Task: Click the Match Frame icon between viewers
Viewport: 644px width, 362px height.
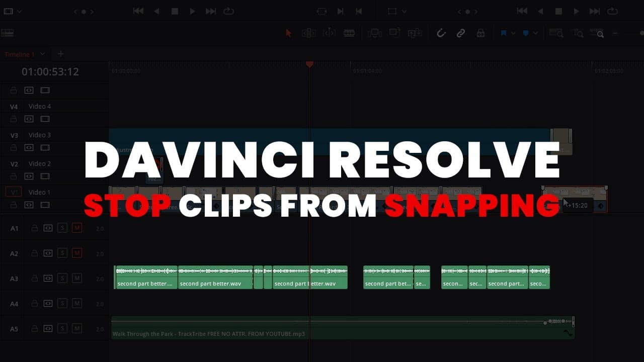Action: click(x=322, y=11)
